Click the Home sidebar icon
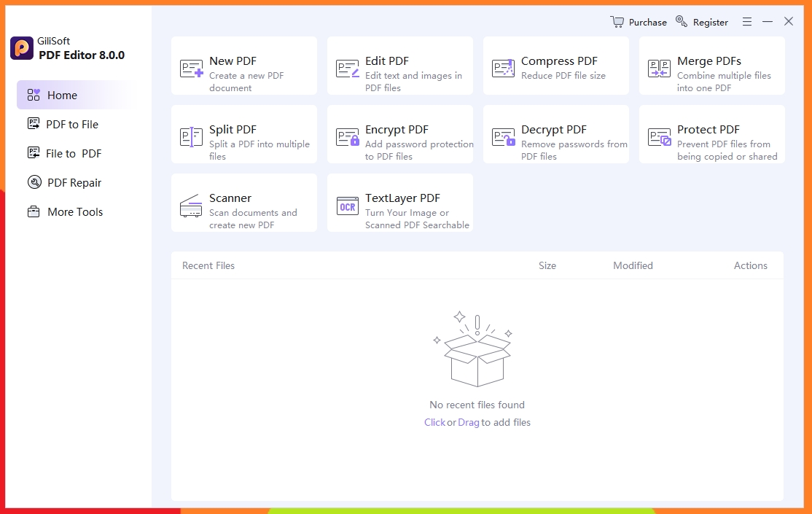Image resolution: width=812 pixels, height=514 pixels. [x=34, y=95]
